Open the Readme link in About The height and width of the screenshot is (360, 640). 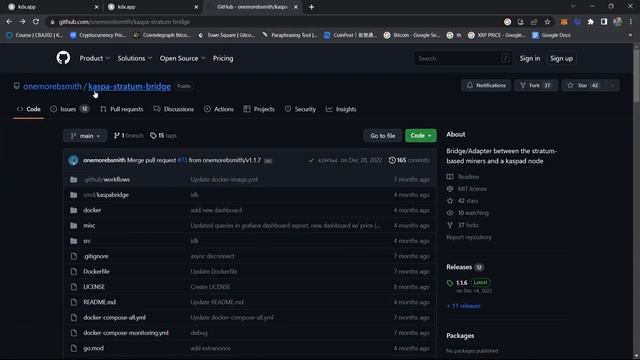468,177
